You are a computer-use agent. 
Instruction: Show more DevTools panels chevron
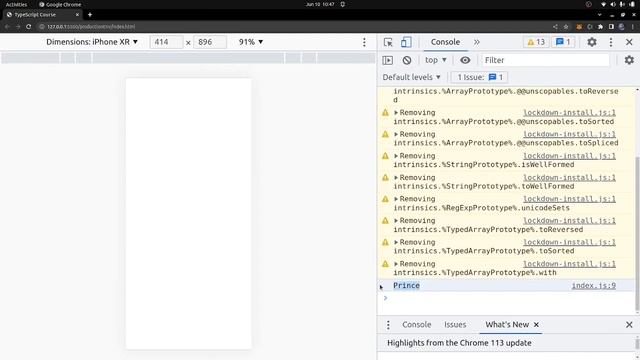[x=477, y=42]
